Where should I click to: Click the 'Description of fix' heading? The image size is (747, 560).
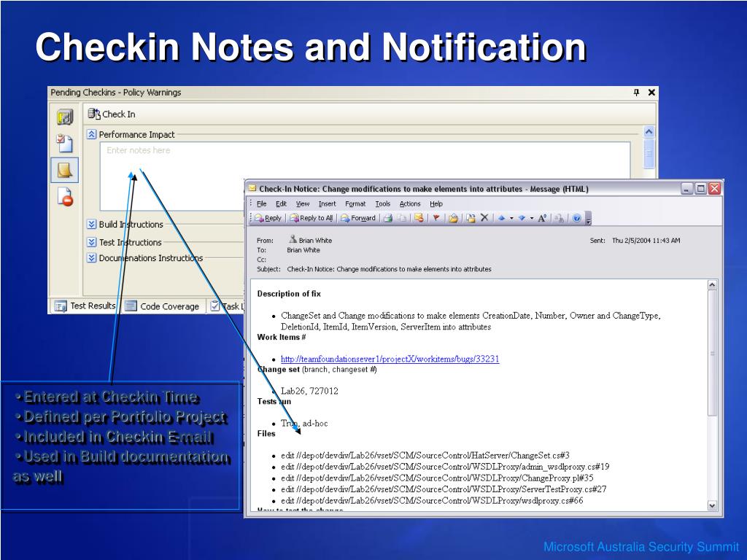click(289, 294)
